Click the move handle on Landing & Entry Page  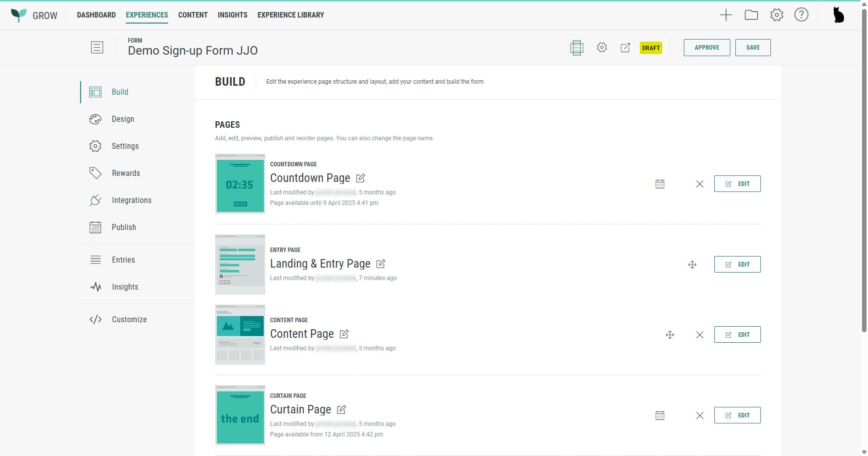[x=692, y=265]
